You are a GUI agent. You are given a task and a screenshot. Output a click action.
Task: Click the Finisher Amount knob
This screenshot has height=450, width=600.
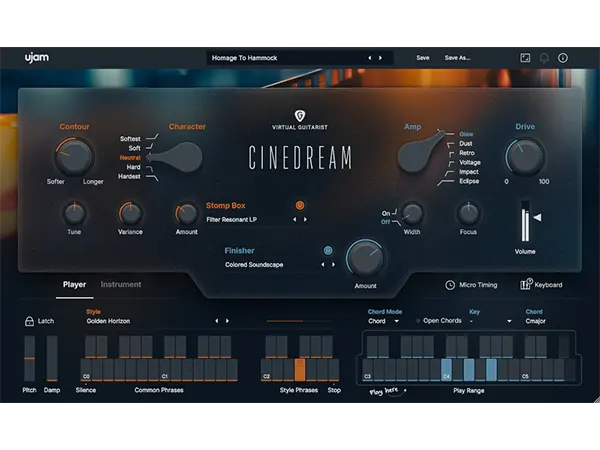(365, 258)
